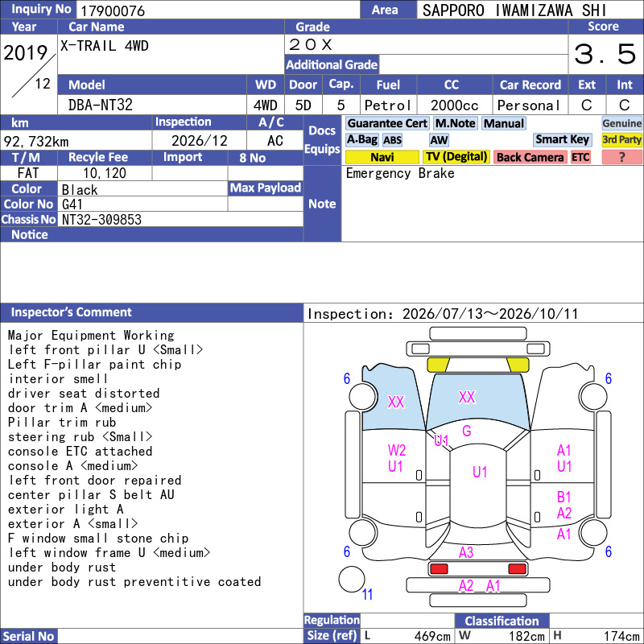This screenshot has width=644, height=644.
Task: Click the engine size 2000cc
Action: click(x=454, y=105)
